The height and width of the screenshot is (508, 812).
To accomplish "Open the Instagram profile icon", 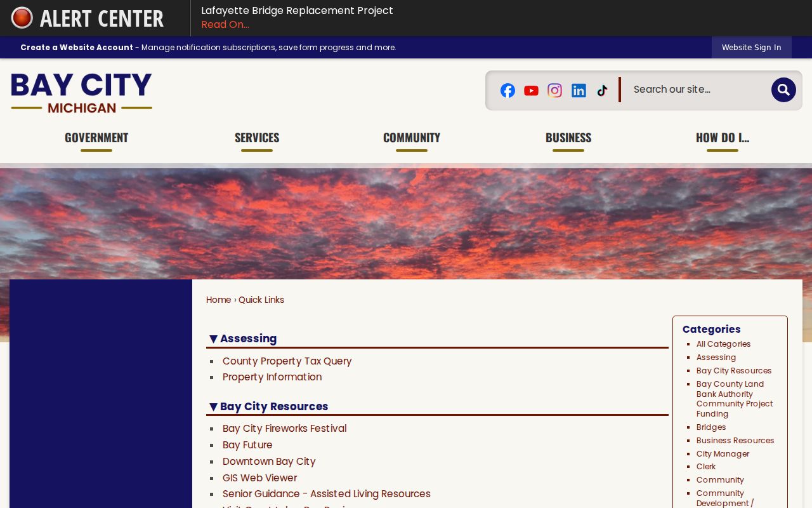I will point(554,90).
